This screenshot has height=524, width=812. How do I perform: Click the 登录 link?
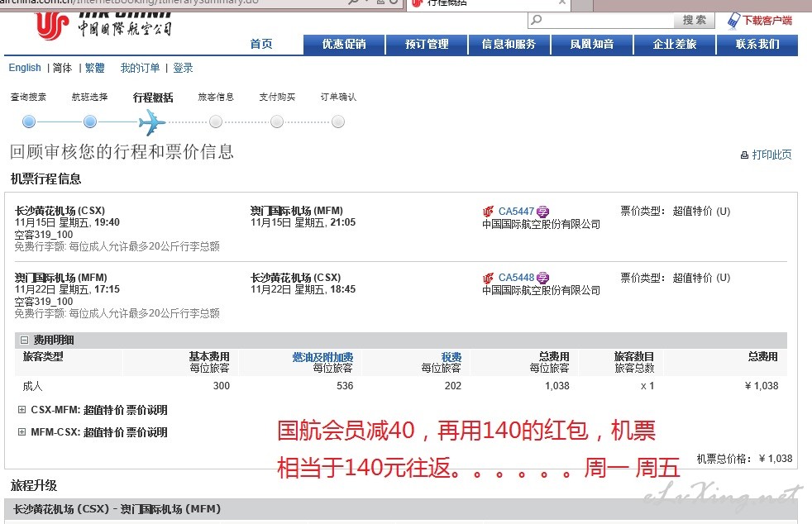coord(183,68)
